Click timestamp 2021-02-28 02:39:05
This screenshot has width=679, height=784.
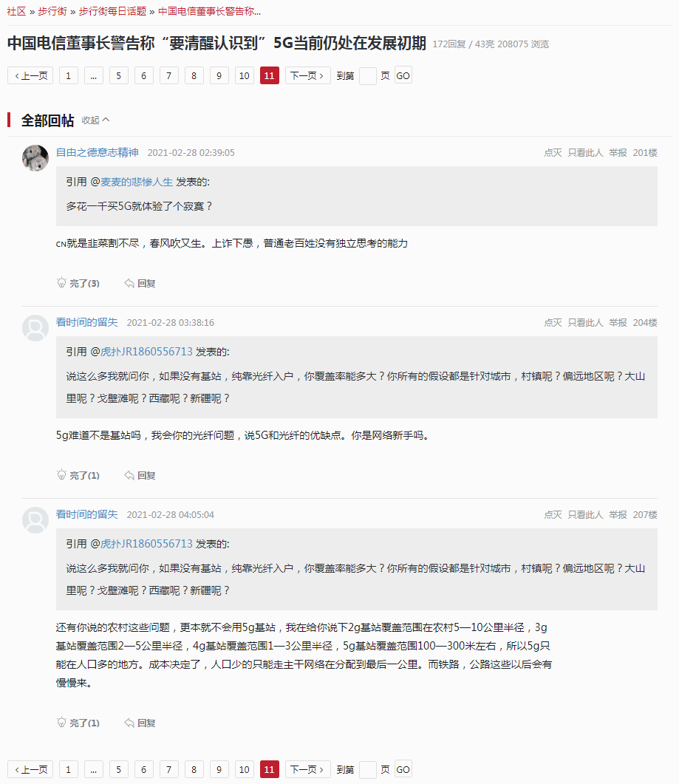(191, 153)
